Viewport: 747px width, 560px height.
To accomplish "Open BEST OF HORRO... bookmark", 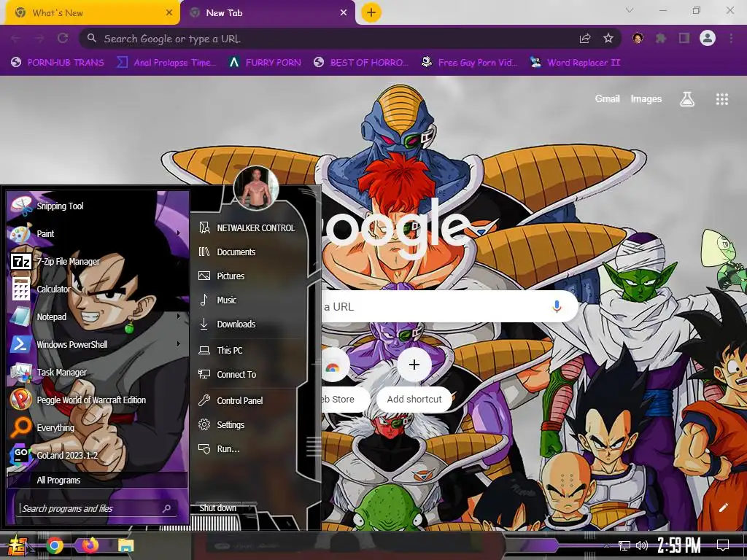I will [362, 63].
